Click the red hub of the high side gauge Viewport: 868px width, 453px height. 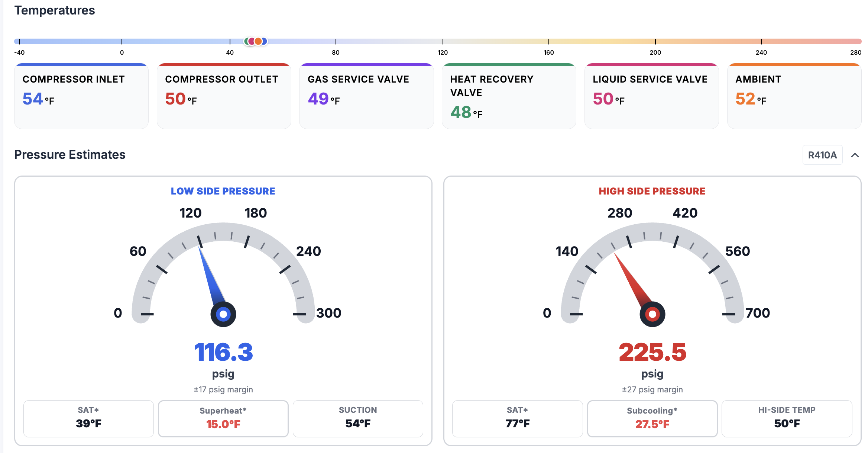point(652,314)
